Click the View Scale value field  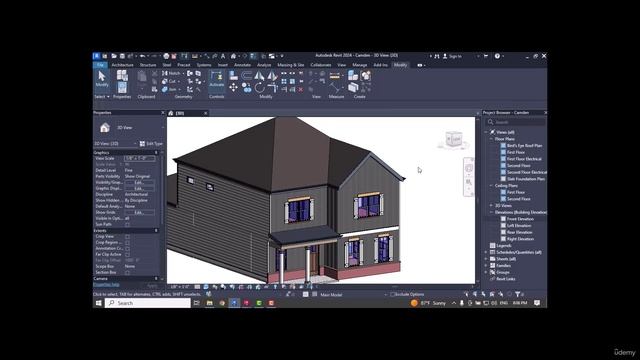[140, 158]
